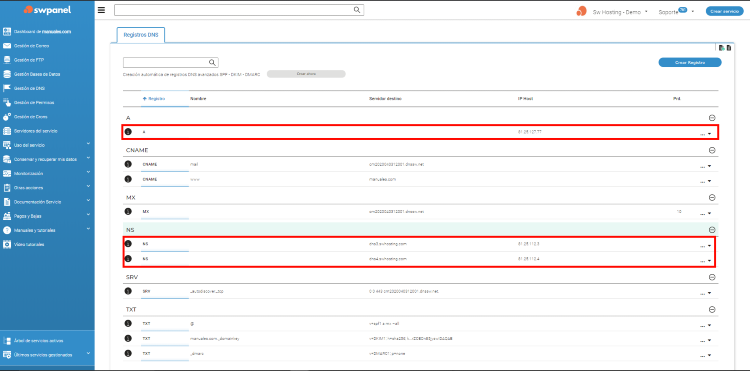Collapse the TXT records group
750x371 pixels.
point(712,309)
